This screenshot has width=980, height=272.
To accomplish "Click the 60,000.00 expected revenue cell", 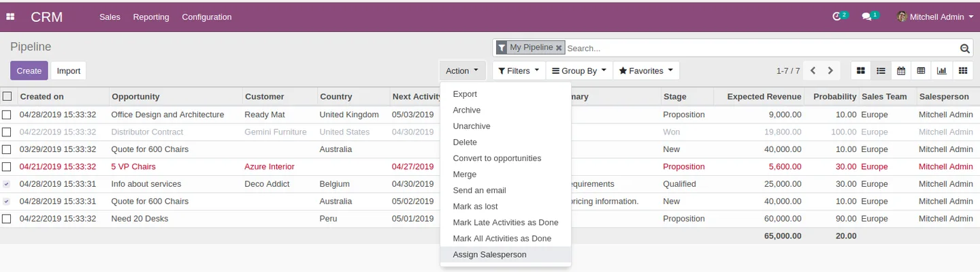I will (783, 219).
